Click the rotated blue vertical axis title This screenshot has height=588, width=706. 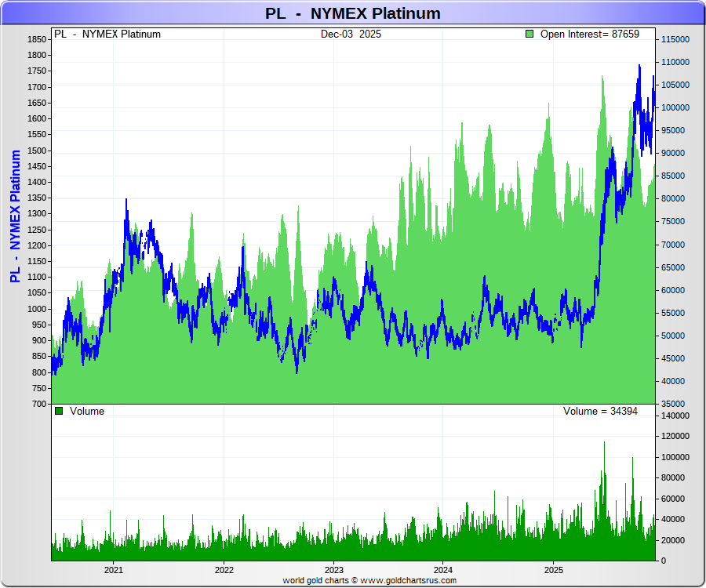15,216
